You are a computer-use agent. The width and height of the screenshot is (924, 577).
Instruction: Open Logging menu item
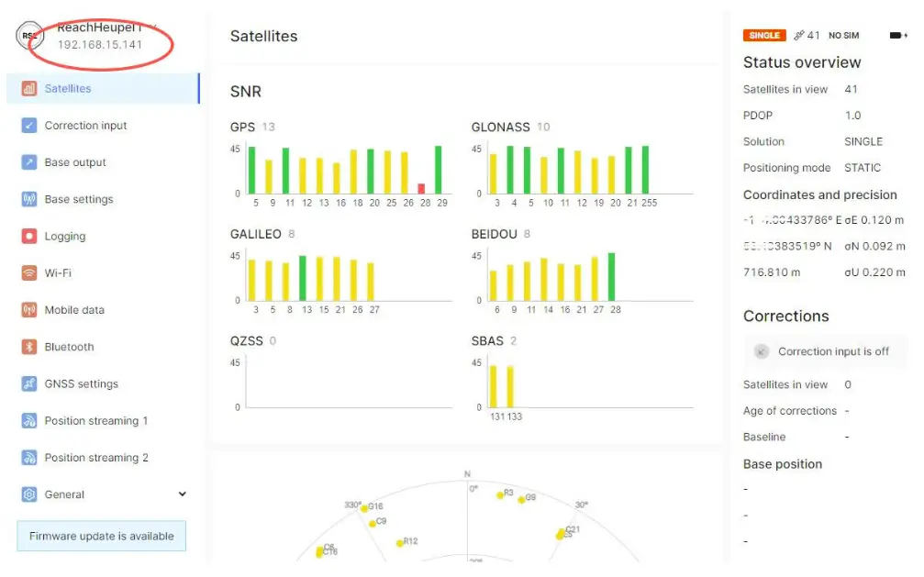tap(103, 237)
